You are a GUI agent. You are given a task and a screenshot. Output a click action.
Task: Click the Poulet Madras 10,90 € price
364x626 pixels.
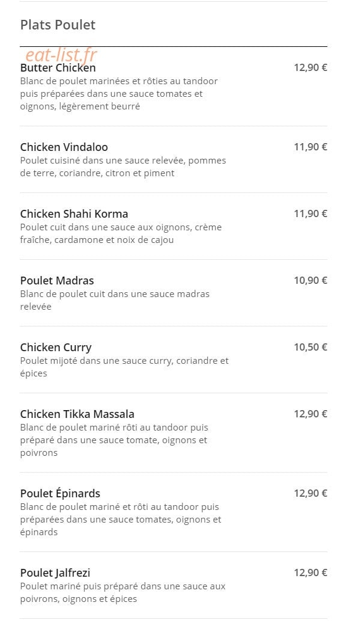click(311, 280)
